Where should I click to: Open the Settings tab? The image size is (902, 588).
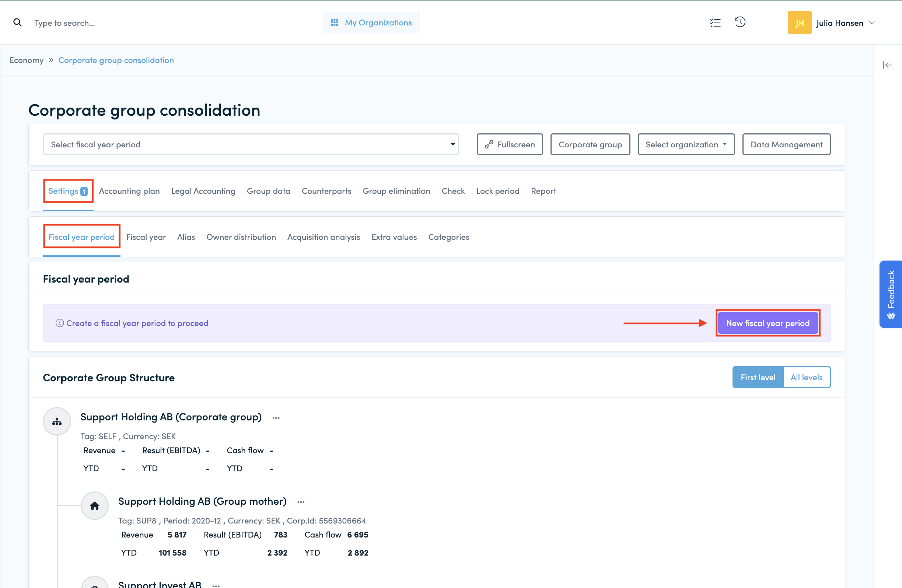(68, 191)
